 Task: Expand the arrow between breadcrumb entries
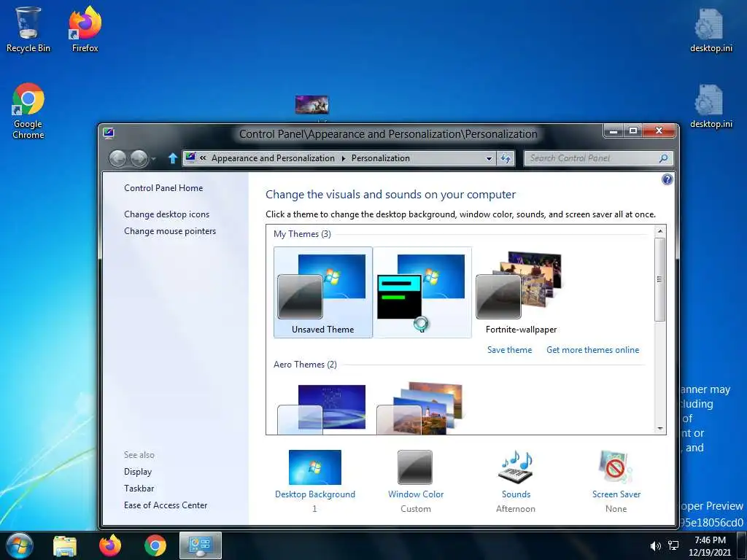click(343, 158)
